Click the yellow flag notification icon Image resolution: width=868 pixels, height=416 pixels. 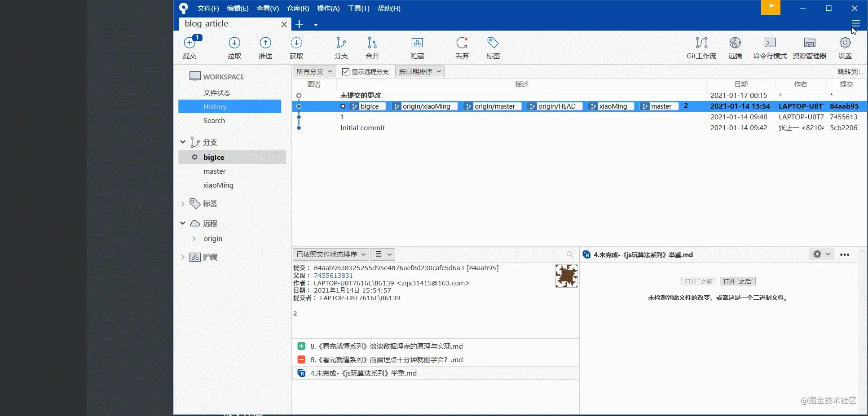[x=771, y=7]
